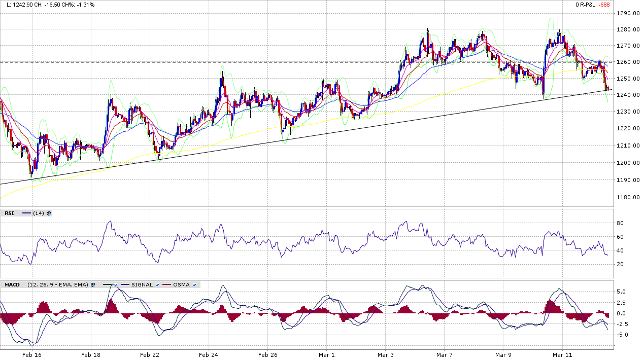Toggle the MACD line visibility checkbox

tap(116, 285)
